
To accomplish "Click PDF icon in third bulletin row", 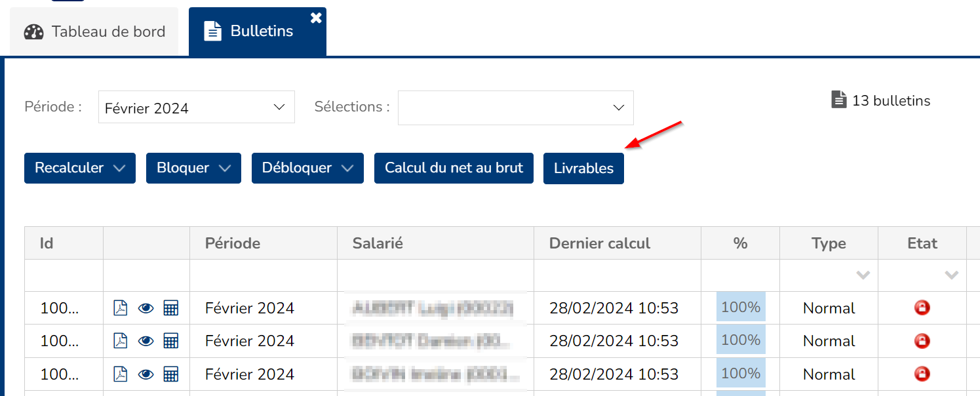I will point(121,374).
